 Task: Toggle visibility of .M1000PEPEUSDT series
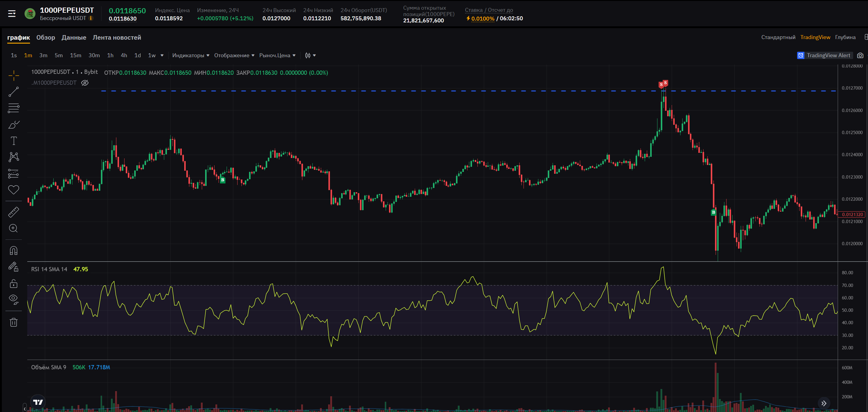(x=85, y=83)
